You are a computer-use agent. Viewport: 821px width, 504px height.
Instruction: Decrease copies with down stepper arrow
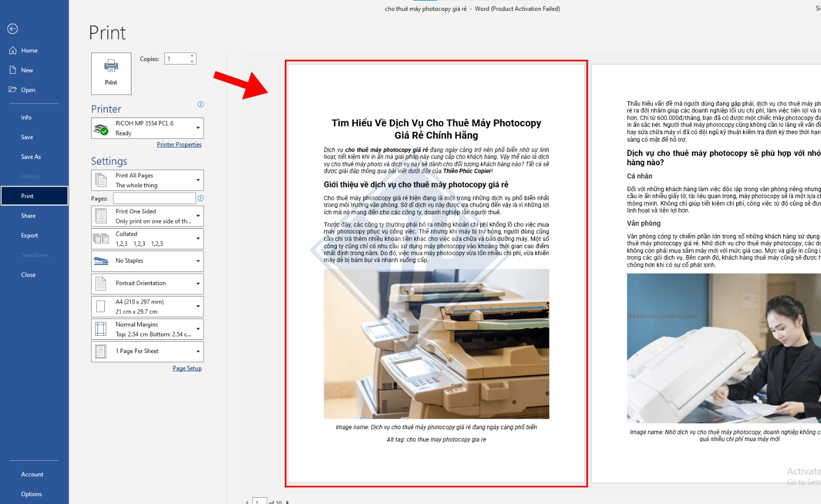tap(192, 61)
